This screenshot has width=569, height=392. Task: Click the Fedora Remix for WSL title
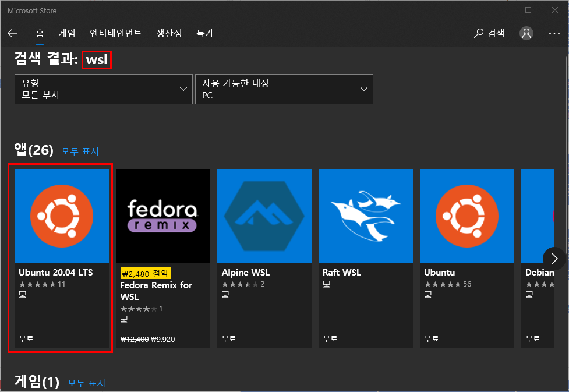[x=156, y=291]
